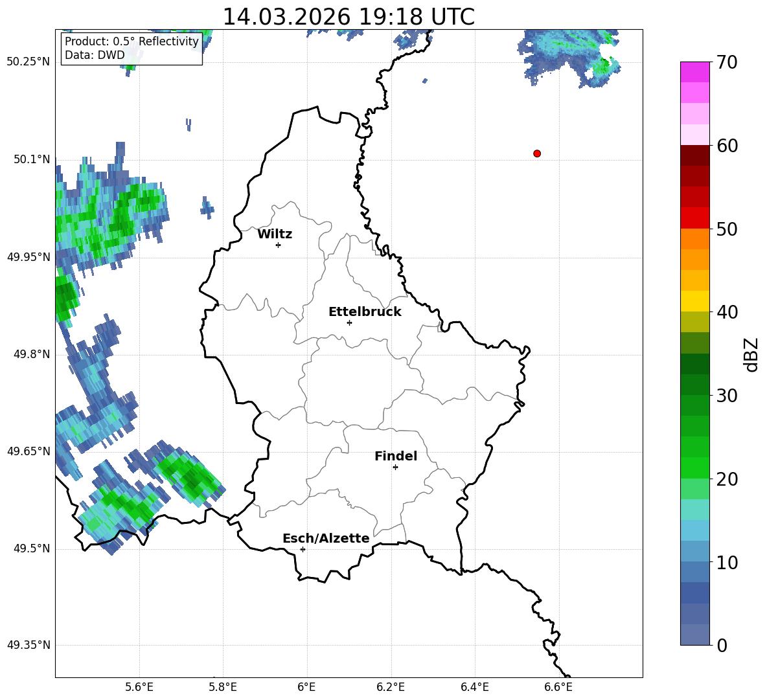Viewport: 767px width, 700px height.
Task: Click the longitude label 6.6°E
Action: point(558,687)
